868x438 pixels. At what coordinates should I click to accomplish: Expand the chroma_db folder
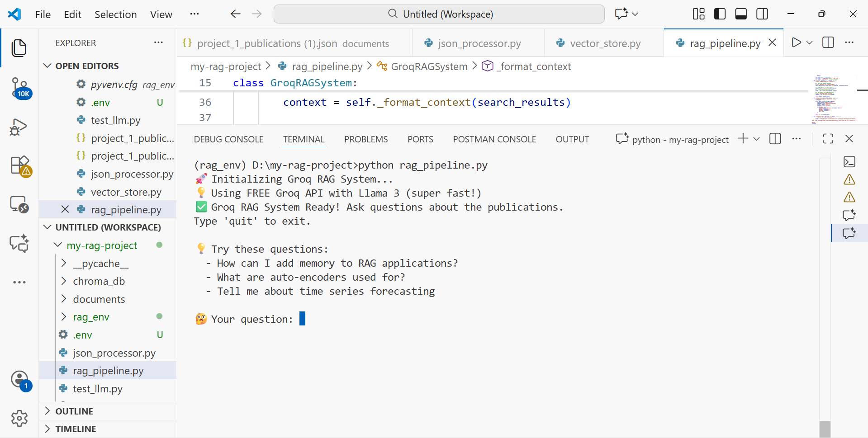pos(64,281)
